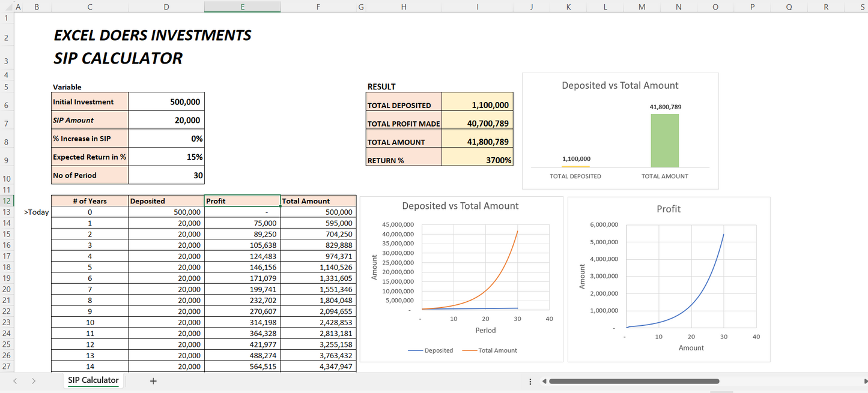
Task: Select the Expected Return in % label
Action: tap(90, 157)
